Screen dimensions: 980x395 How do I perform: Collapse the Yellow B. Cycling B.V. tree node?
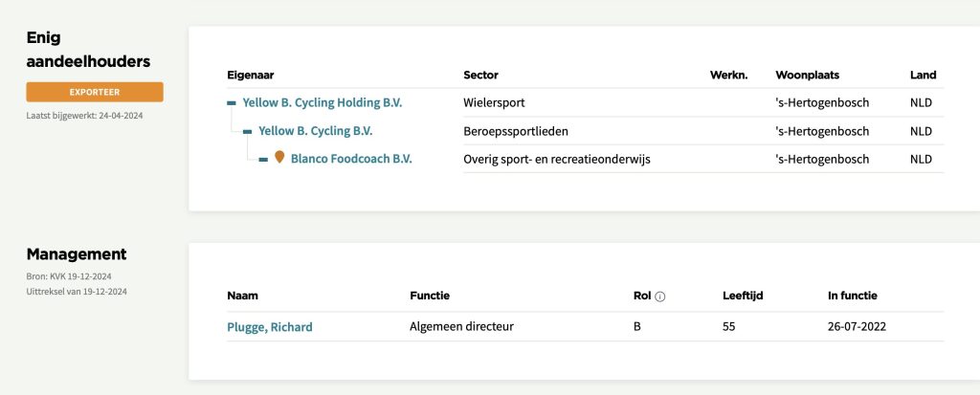point(248,131)
